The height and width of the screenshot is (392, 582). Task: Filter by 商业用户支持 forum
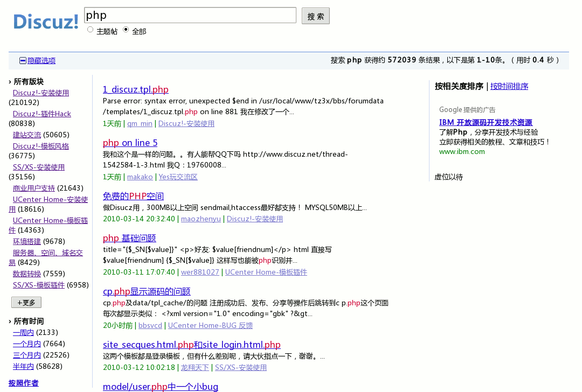(34, 188)
